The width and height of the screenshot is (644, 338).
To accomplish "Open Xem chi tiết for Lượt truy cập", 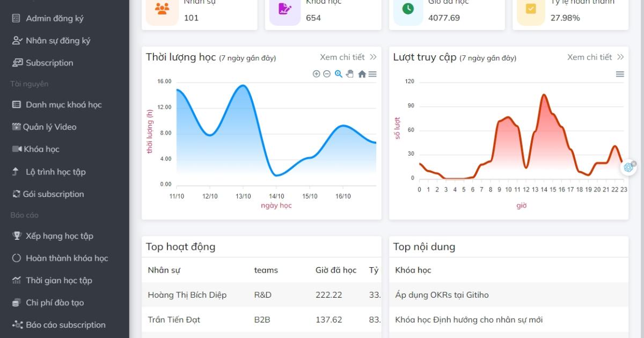I will (x=596, y=57).
